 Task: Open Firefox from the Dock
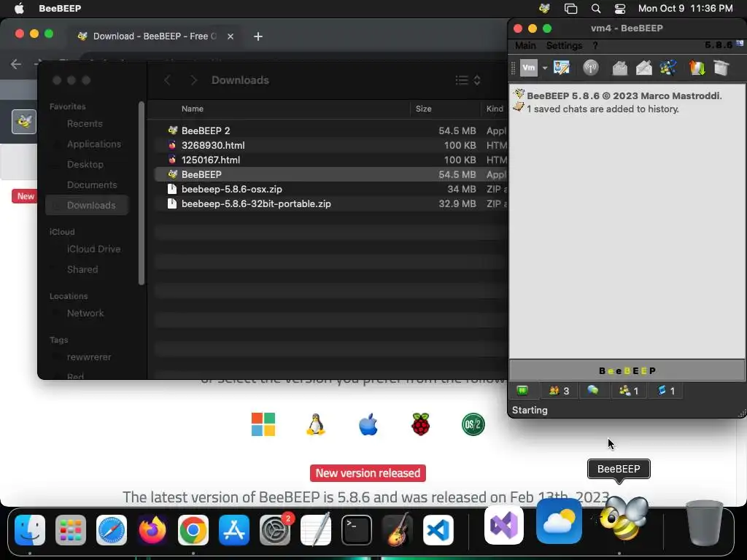152,530
